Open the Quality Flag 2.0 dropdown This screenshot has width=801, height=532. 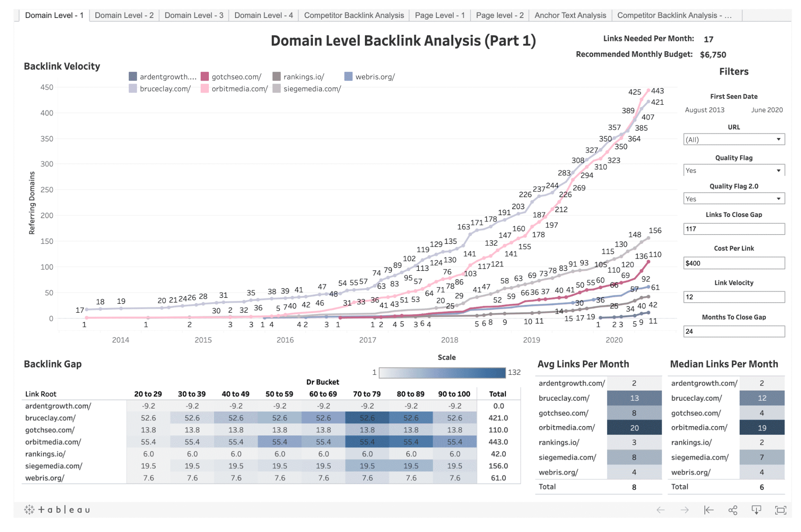(x=733, y=198)
